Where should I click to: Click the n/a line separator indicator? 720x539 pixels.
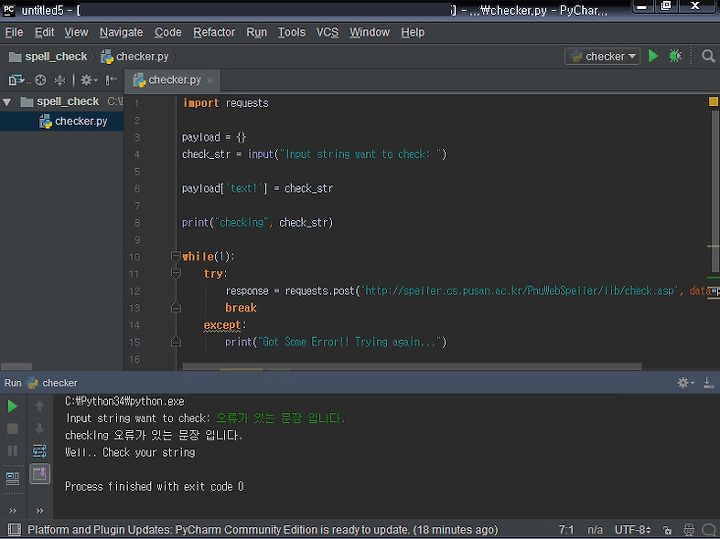coord(594,530)
